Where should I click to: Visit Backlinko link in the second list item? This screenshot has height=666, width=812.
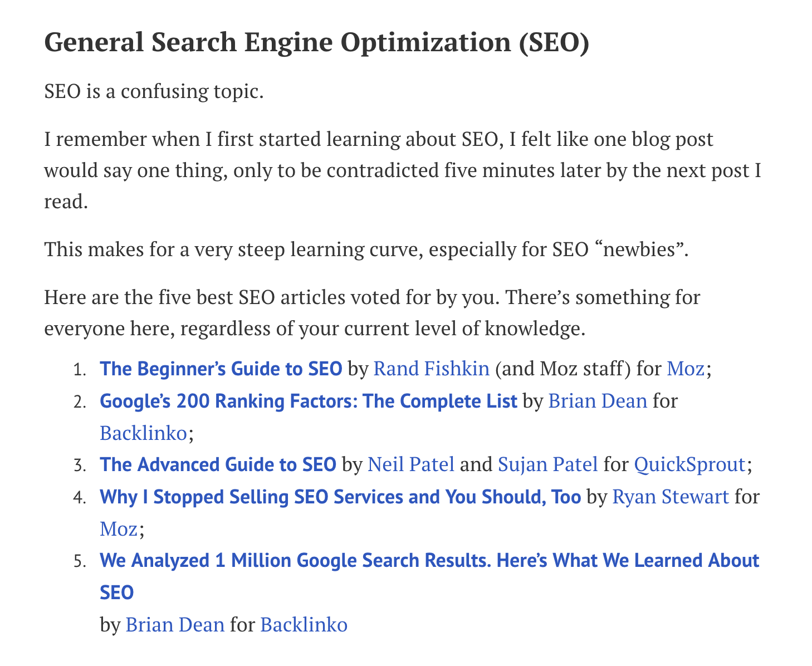point(143,433)
